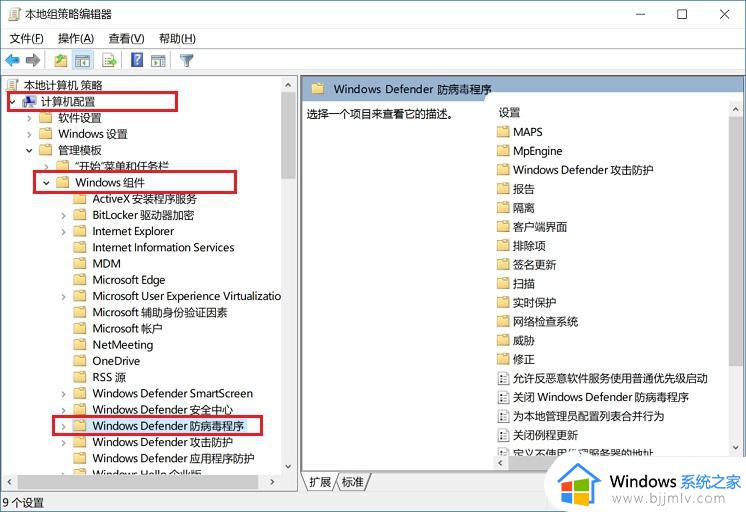Click the 排除项 folder icon
Screen dimensions: 746x512
click(503, 246)
